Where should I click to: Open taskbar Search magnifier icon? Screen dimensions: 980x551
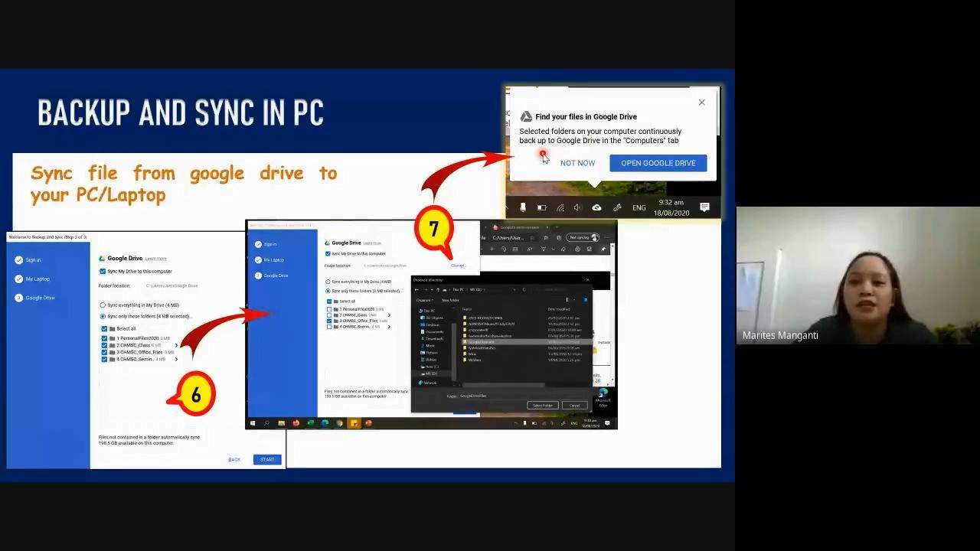pos(266,423)
